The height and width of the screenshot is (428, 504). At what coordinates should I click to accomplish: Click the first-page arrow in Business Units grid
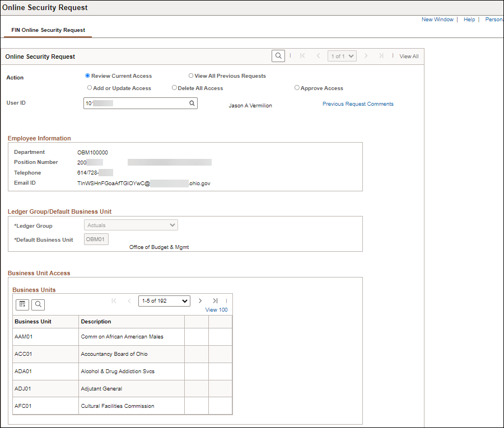pos(114,301)
